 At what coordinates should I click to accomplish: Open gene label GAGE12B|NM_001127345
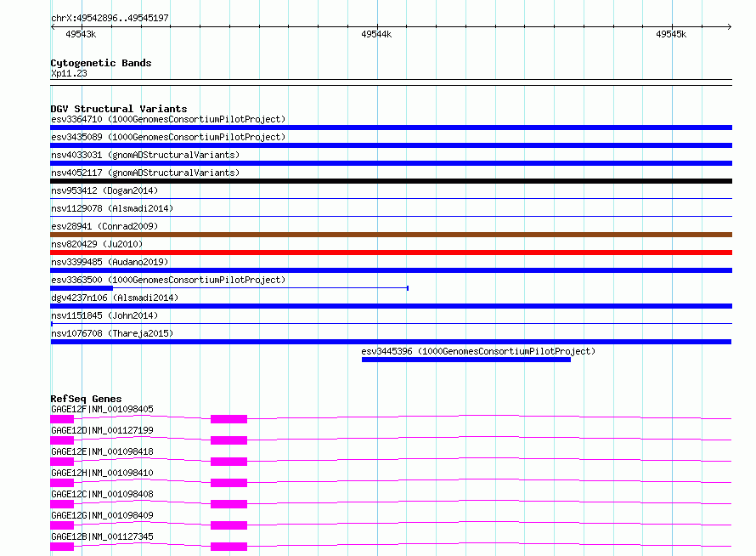pos(102,536)
